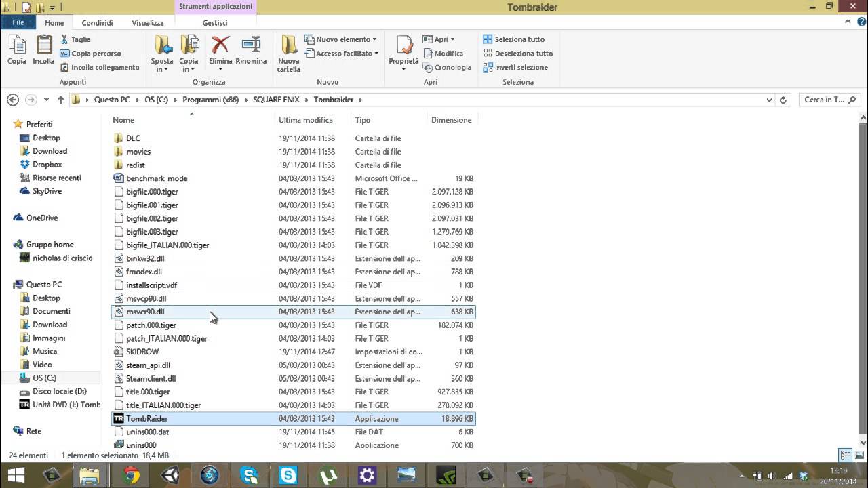This screenshot has height=488, width=868.
Task: Switch to details view layout icon
Action: [x=845, y=455]
